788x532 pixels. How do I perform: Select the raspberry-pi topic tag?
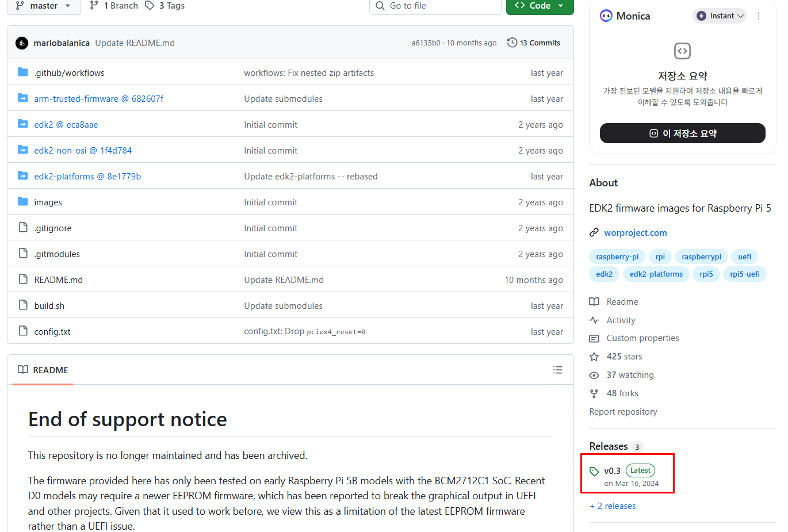617,257
